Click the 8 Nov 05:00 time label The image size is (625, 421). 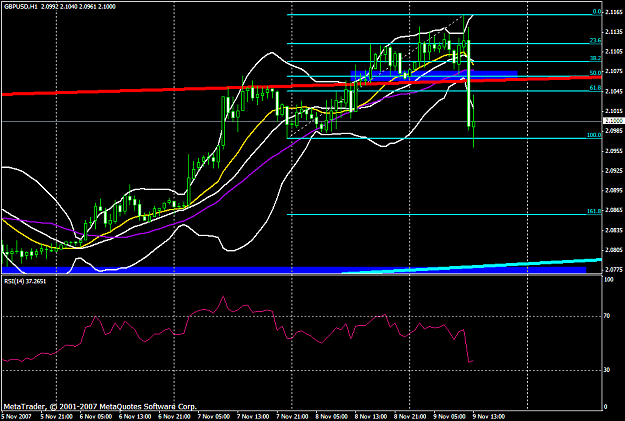(332, 416)
